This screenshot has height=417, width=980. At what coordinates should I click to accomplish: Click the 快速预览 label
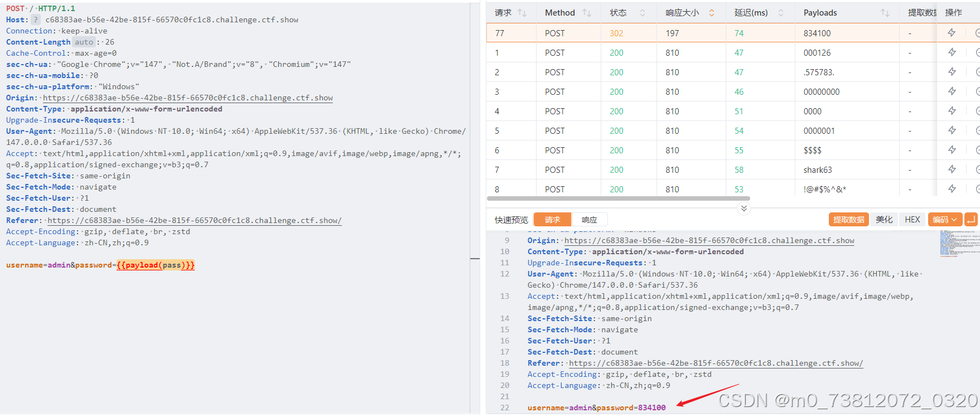pyautogui.click(x=511, y=220)
